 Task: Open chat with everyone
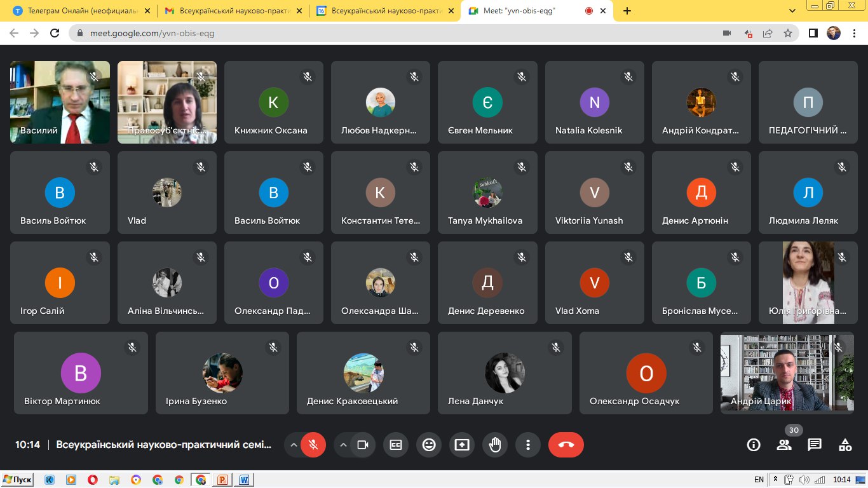click(x=815, y=445)
